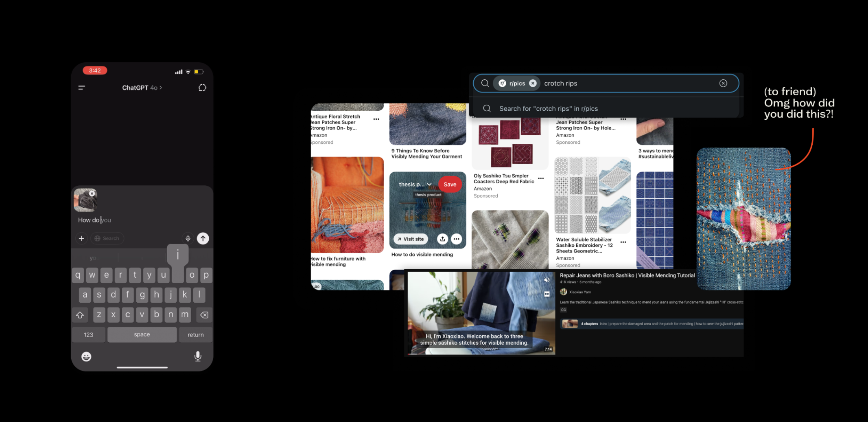Select 'Search for crotch rips in r/pics'
This screenshot has height=422, width=868.
[548, 108]
